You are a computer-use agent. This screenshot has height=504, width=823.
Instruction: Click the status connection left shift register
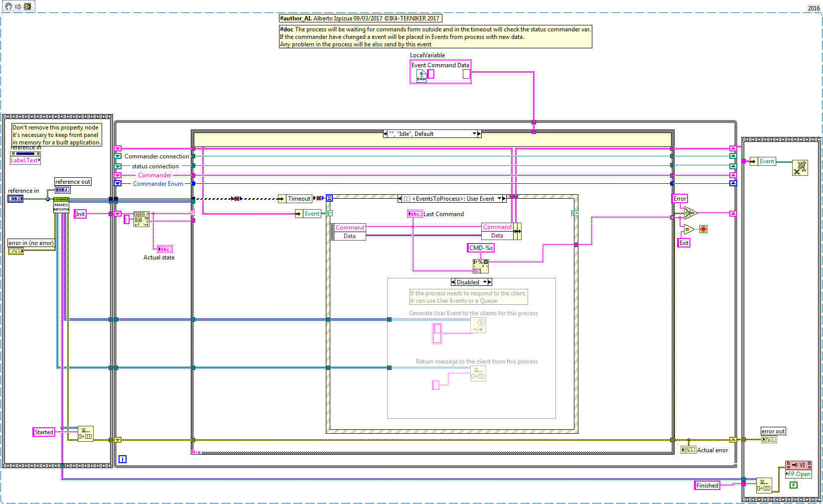coord(118,166)
